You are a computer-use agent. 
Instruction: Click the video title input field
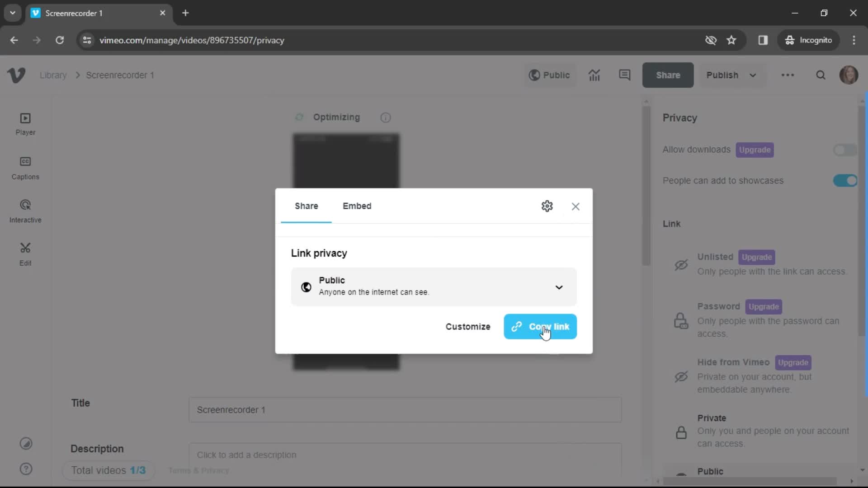[405, 410]
